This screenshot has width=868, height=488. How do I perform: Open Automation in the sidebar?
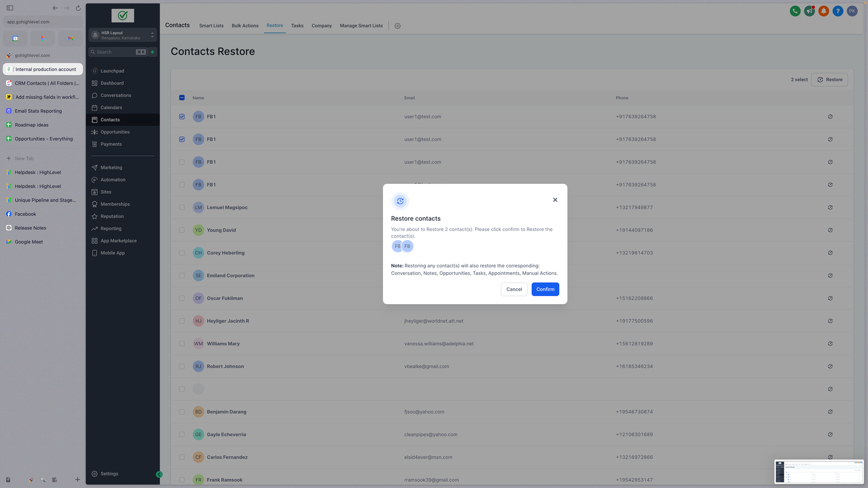pos(113,180)
